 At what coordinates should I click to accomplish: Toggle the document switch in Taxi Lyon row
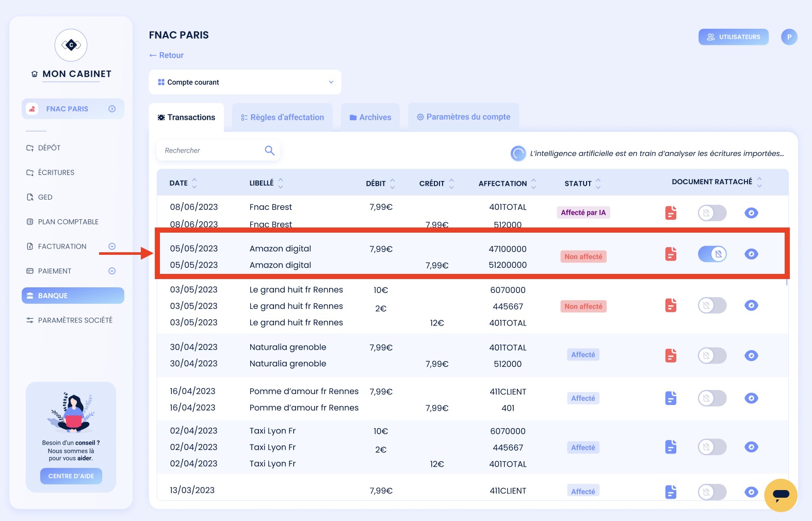(712, 447)
